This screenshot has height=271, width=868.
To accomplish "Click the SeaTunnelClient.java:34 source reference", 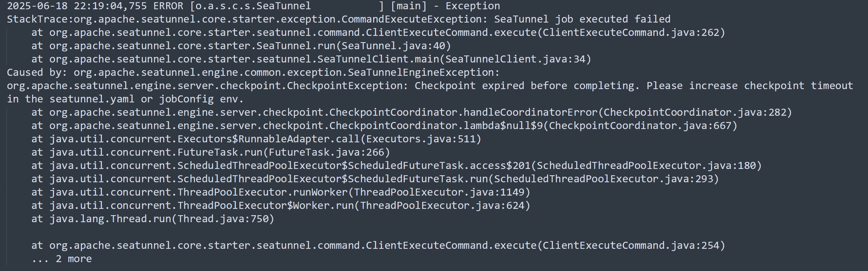I will tap(515, 59).
